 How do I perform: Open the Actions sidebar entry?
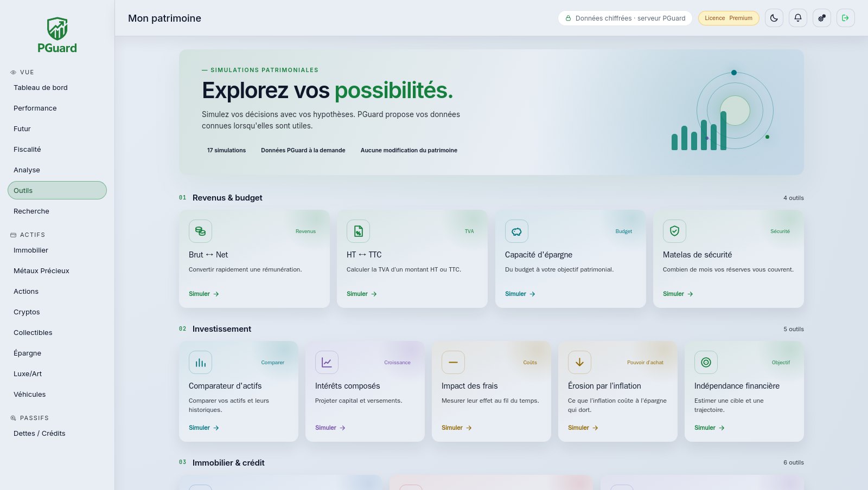pos(57,292)
